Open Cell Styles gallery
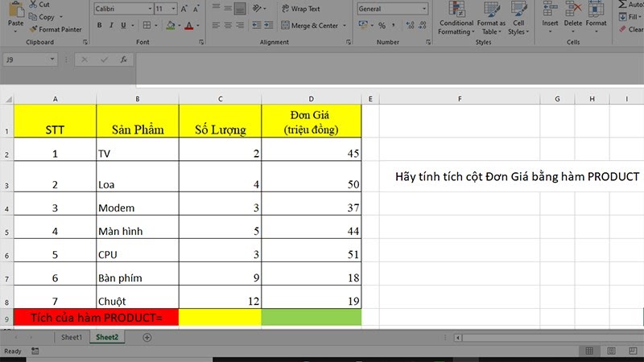Viewport: 644px width, 362px height. coord(518,18)
